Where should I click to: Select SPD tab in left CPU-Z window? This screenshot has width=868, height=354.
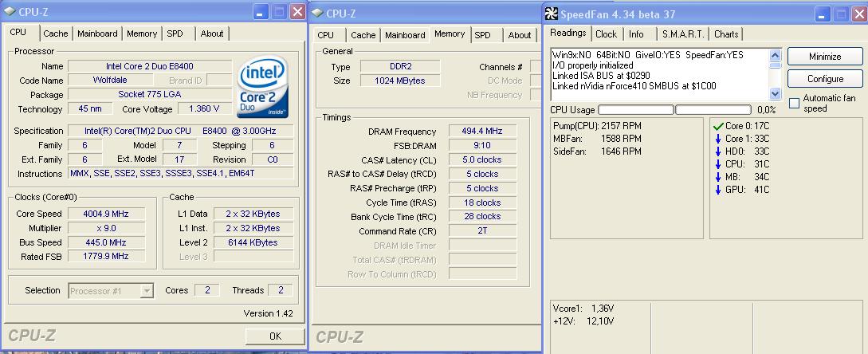[x=175, y=33]
